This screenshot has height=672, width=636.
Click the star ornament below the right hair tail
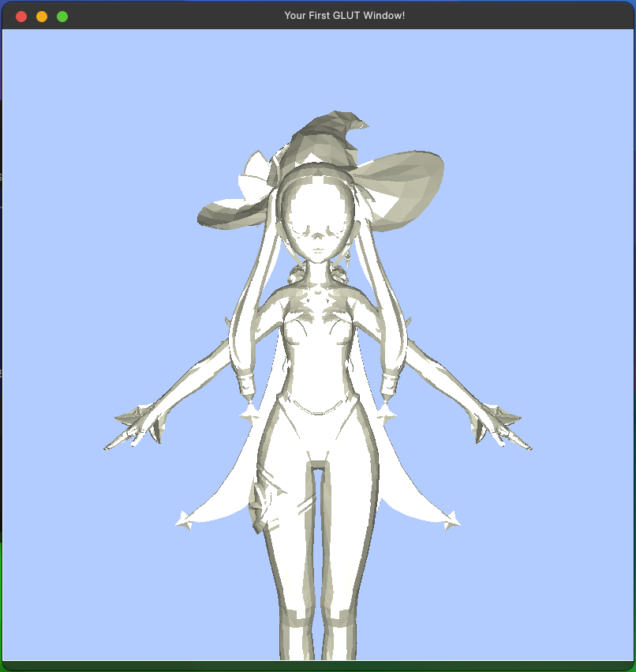386,411
